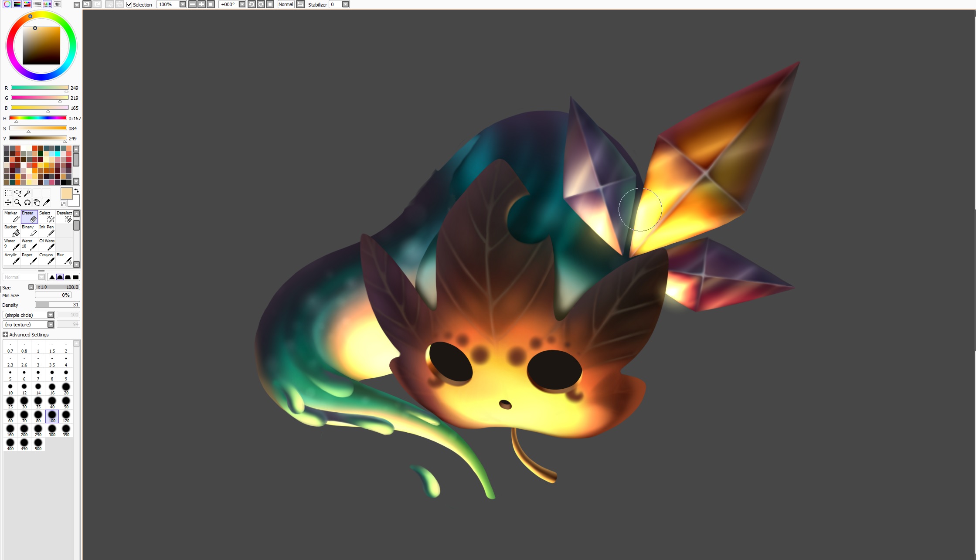Open the no texture dropdown
The image size is (976, 560).
[51, 325]
